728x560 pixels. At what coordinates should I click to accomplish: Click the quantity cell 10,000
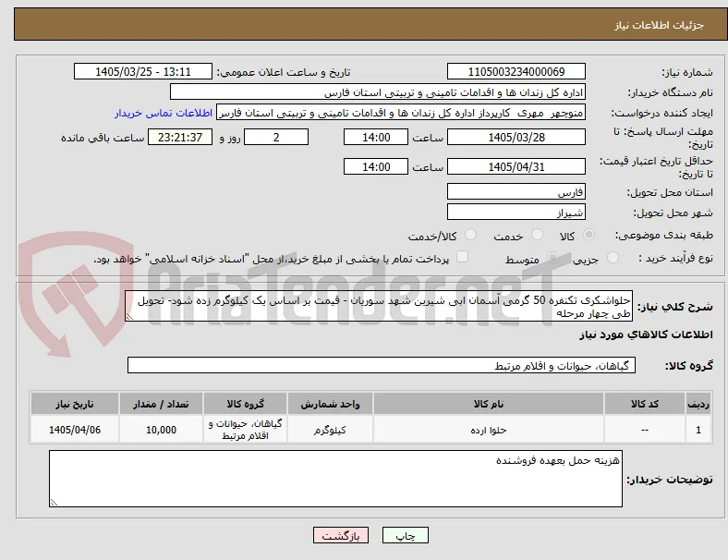161,430
